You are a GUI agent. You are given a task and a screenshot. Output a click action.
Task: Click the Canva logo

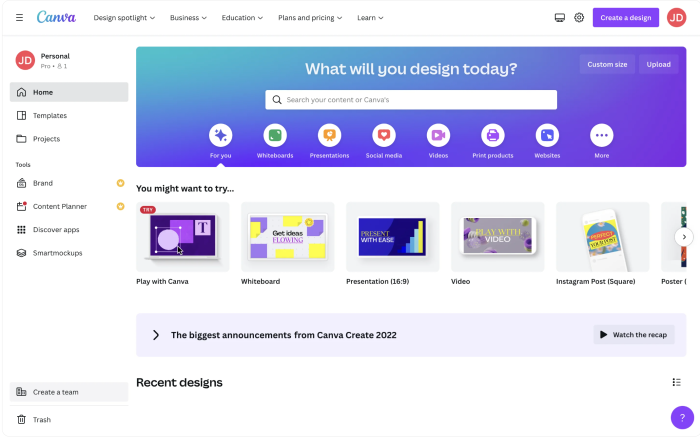56,17
